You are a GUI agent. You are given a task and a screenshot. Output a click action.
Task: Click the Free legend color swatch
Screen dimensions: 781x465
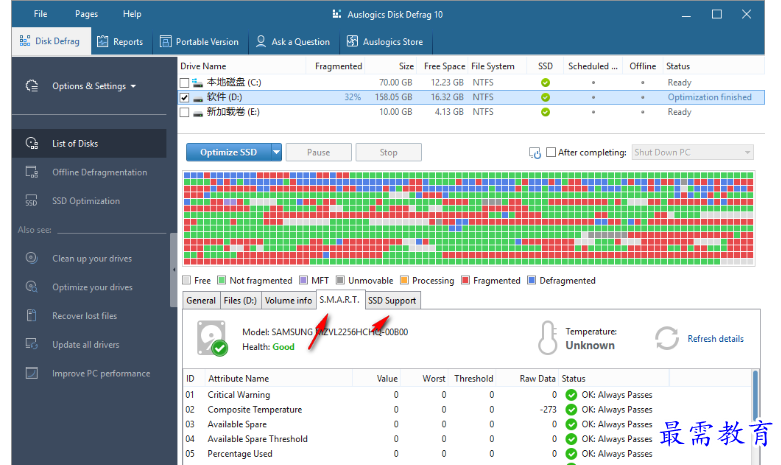(187, 280)
